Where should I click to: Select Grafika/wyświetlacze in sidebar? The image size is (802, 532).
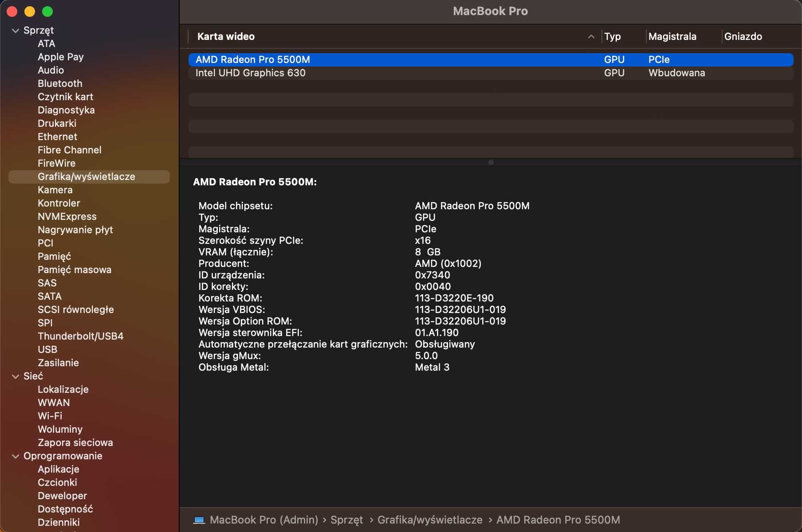pos(89,176)
